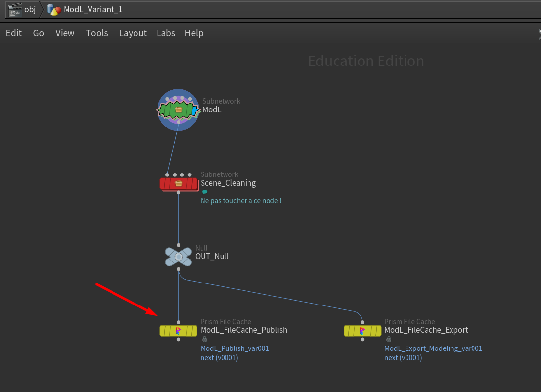This screenshot has width=541, height=392.
Task: Click the obj path segment label
Action: pyautogui.click(x=30, y=9)
